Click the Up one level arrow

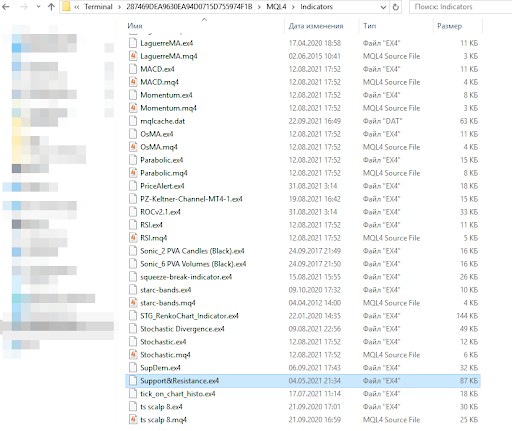point(51,7)
